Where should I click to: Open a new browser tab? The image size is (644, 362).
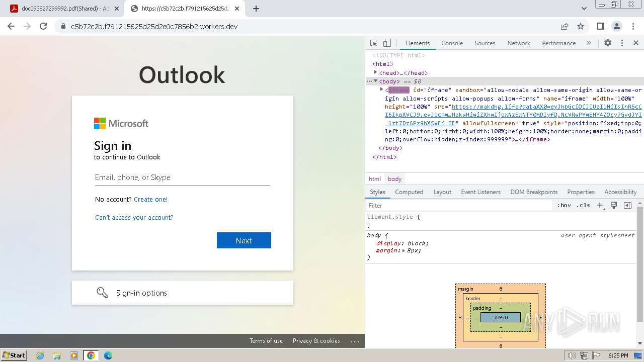256,9
